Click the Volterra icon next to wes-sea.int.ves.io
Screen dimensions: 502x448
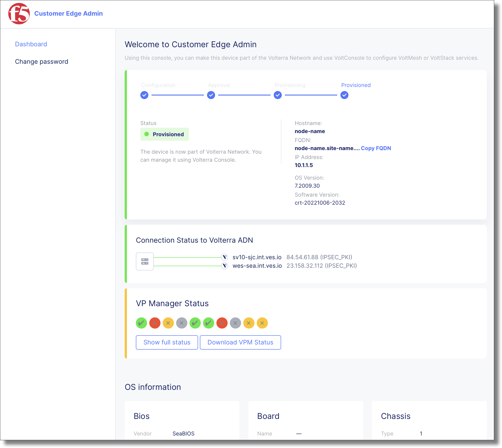(224, 266)
